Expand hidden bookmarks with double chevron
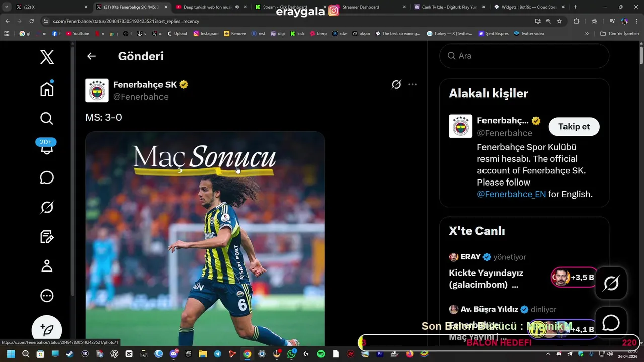Viewport: 644px width, 362px height. coord(587,34)
